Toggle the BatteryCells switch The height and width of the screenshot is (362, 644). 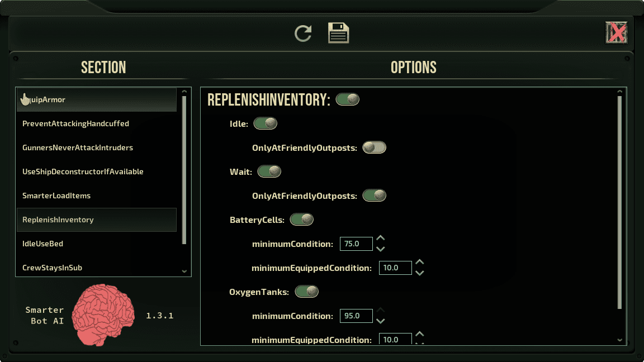tap(301, 220)
